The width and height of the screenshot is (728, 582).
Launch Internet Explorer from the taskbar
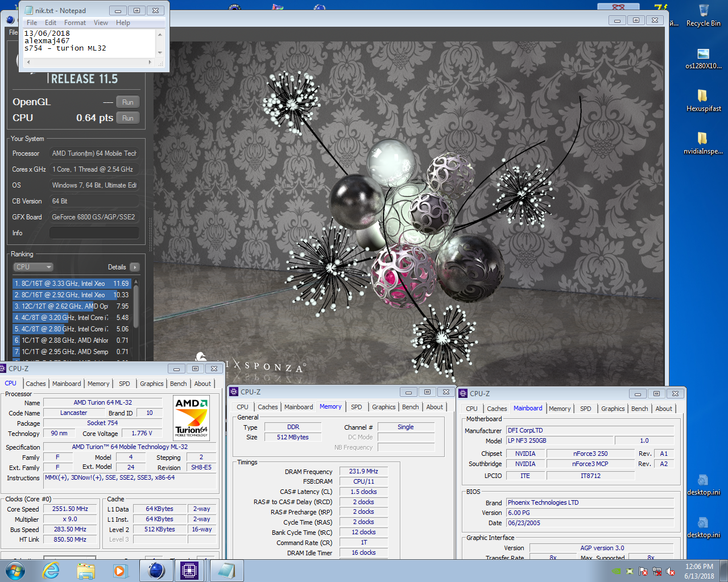coord(51,571)
